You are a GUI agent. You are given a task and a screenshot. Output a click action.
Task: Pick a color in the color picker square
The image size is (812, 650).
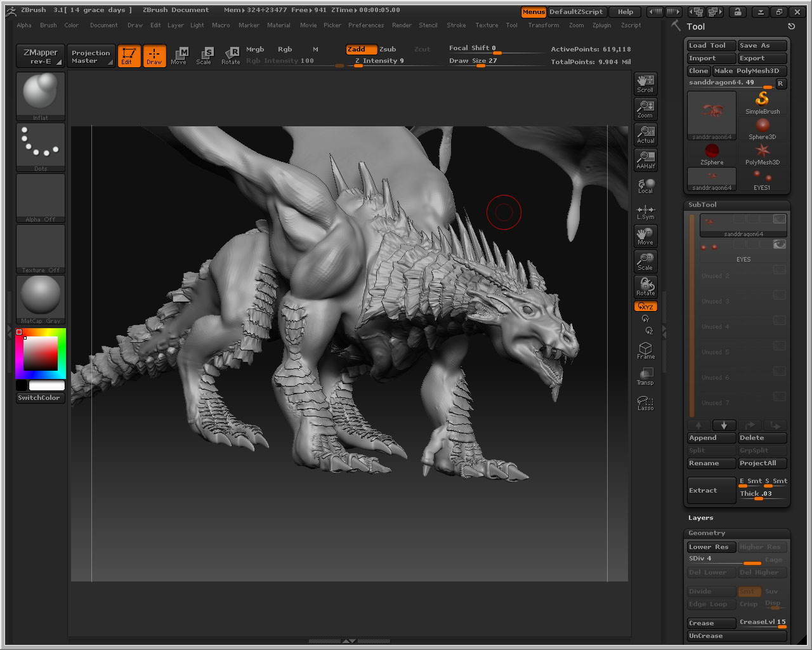tap(41, 354)
